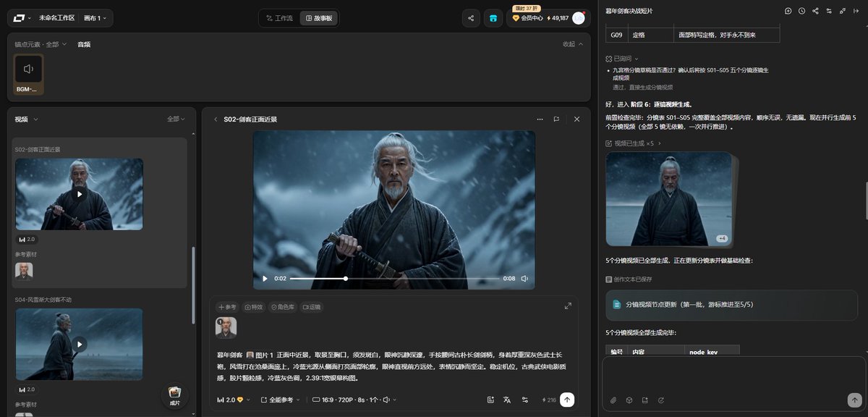Switch to the 工作流 tab

[x=279, y=18]
